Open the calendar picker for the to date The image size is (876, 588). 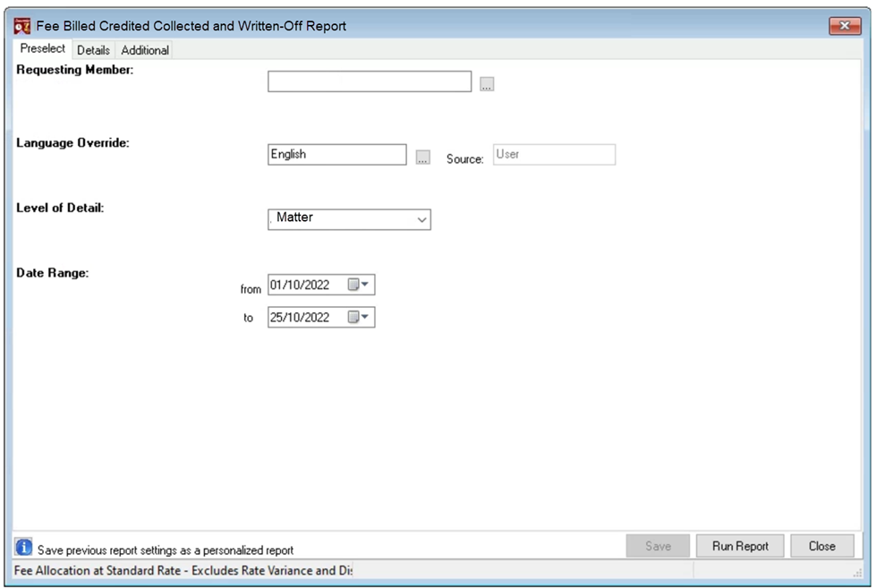[358, 317]
